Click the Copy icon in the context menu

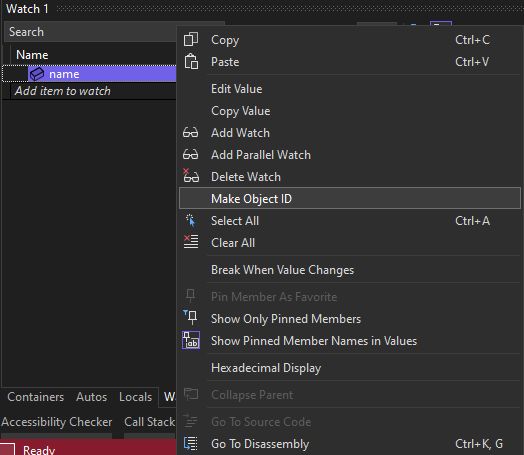(x=191, y=39)
